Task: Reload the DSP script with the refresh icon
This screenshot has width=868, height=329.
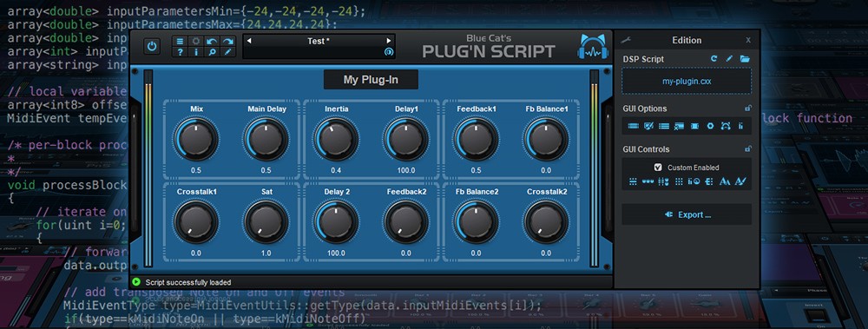Action: [x=714, y=59]
